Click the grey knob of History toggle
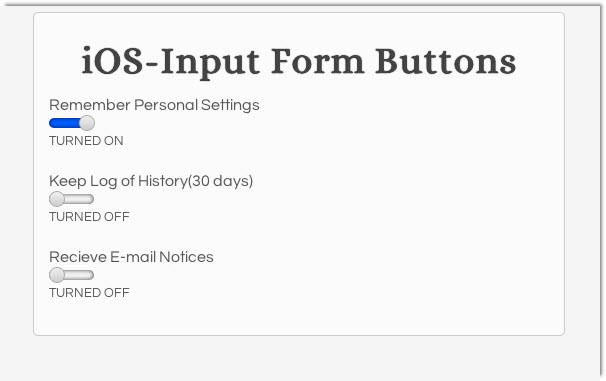Viewport: 606px width, 381px height. (x=57, y=199)
